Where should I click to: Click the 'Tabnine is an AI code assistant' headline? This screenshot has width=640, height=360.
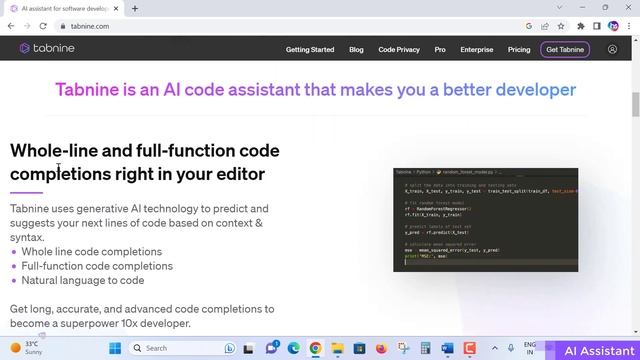(316, 89)
